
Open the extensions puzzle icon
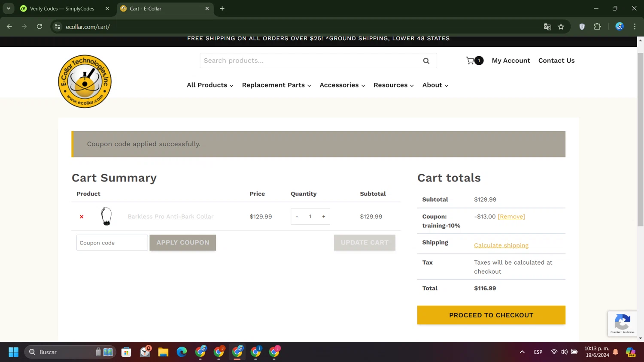coord(597,27)
